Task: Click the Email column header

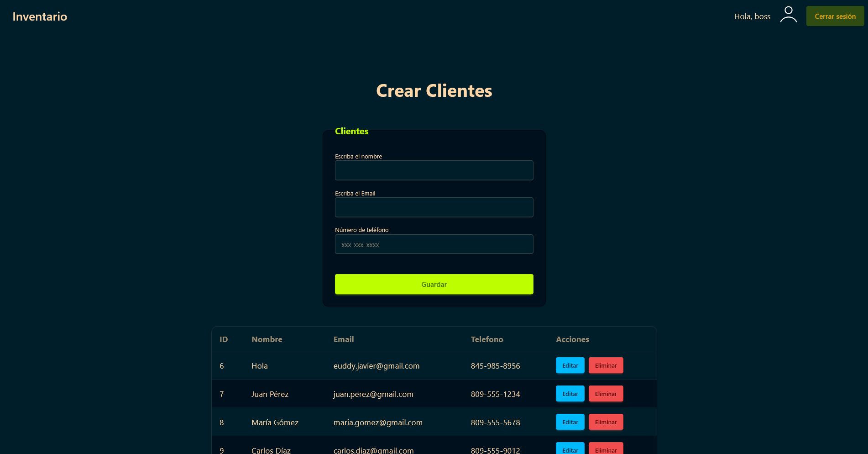Action: (x=343, y=339)
